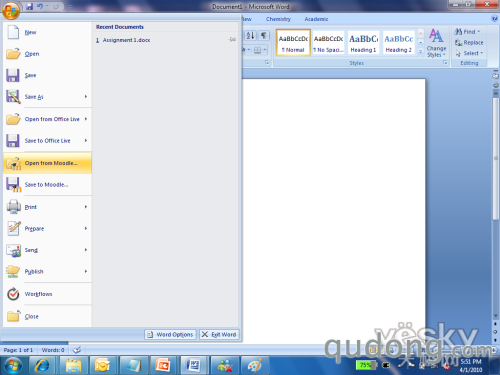Expand the Print submenu arrow
Screen dimensions: 500x375
tap(86, 207)
